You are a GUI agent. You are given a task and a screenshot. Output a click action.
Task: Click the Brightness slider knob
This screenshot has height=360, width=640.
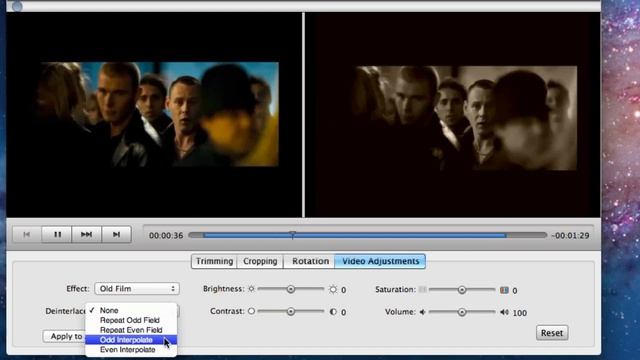click(291, 289)
